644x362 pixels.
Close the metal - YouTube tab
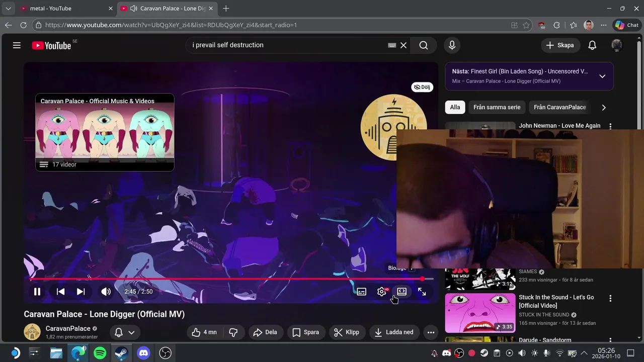[x=110, y=9]
